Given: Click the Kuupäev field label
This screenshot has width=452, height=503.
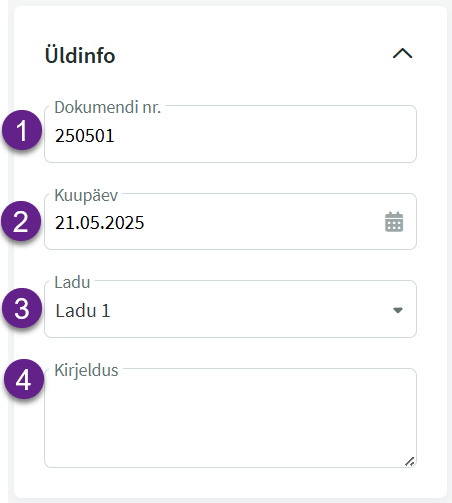Looking at the screenshot, I should point(86,195).
